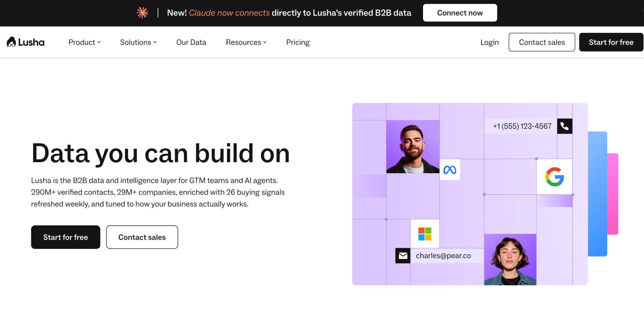Click the bearded man's photo
This screenshot has height=318, width=644.
[413, 147]
